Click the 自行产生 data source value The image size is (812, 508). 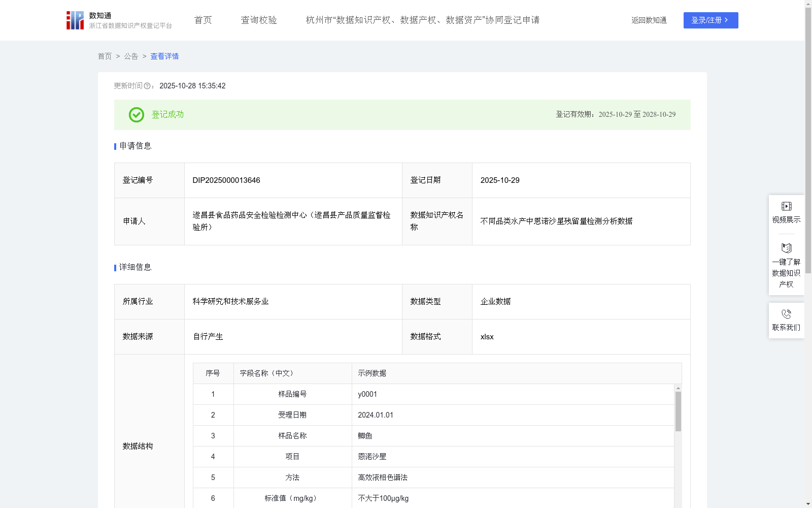pyautogui.click(x=208, y=336)
